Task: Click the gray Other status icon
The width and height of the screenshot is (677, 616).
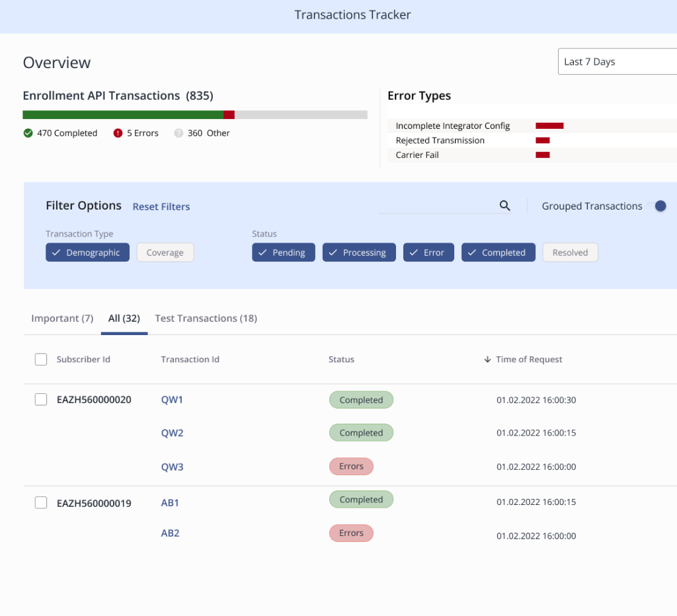Action: 179,133
